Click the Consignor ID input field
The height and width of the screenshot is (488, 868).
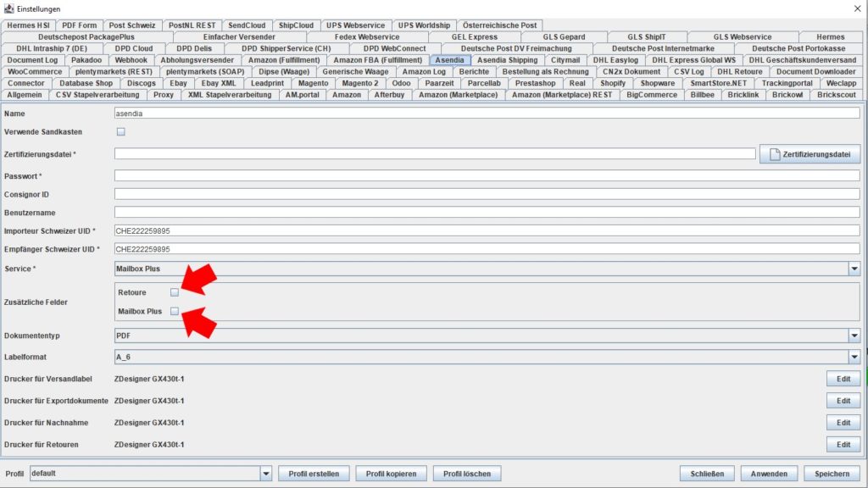point(487,194)
